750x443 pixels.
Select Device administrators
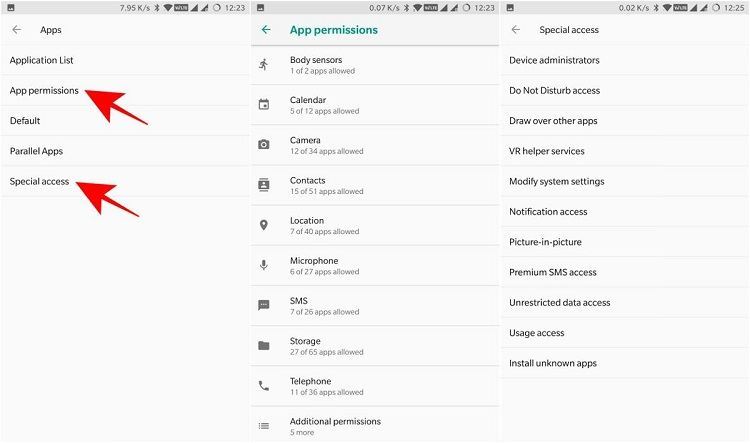click(554, 60)
